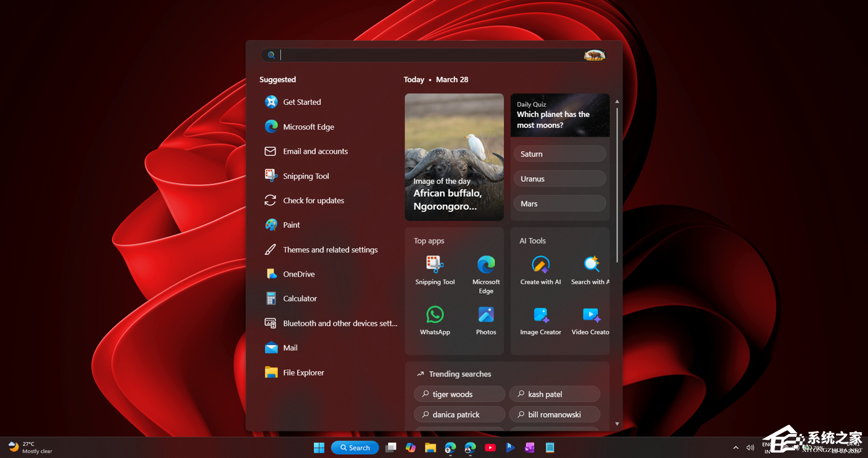Search trending term kash patel
This screenshot has width=868, height=458.
555,394
